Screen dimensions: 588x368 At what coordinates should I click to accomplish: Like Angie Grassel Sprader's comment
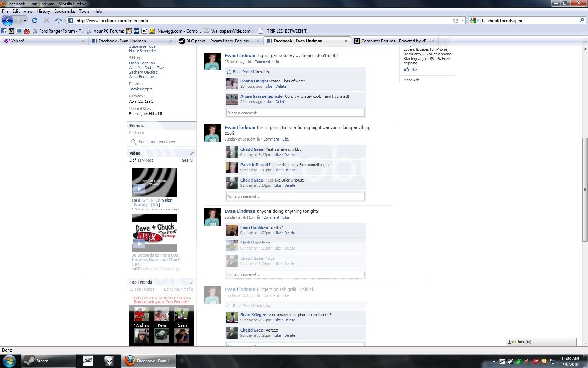point(269,102)
